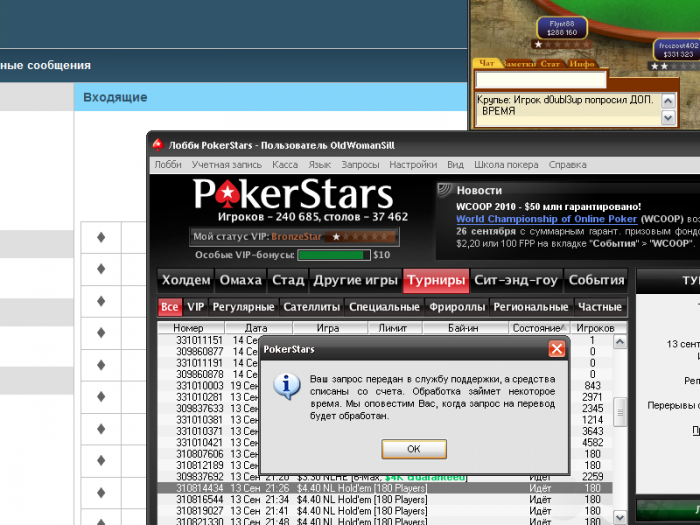Select the Региональные filter
This screenshot has height=525, width=700.
click(531, 307)
